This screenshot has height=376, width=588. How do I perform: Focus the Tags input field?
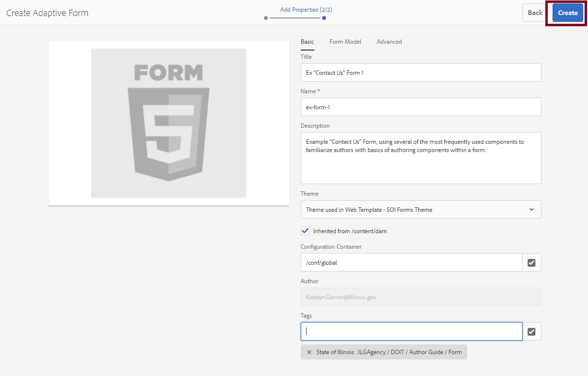pos(411,331)
